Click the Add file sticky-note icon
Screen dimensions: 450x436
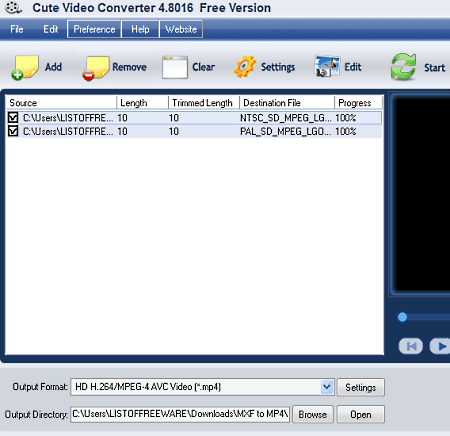25,68
